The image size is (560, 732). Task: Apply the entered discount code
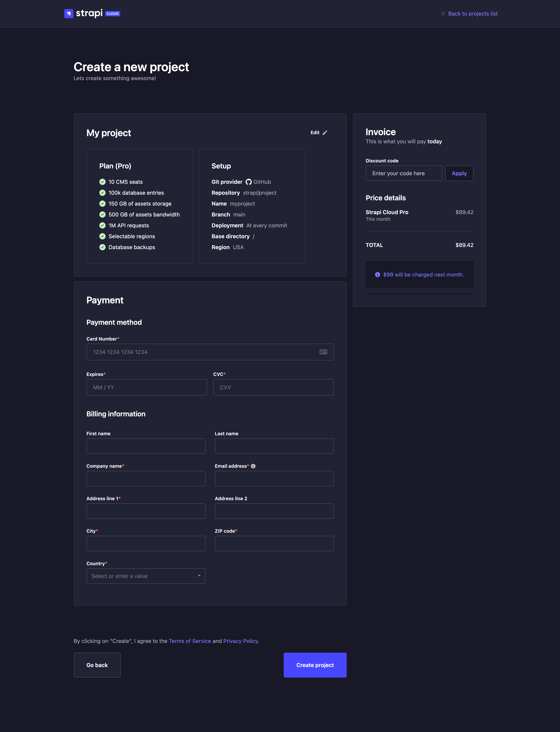(x=459, y=173)
